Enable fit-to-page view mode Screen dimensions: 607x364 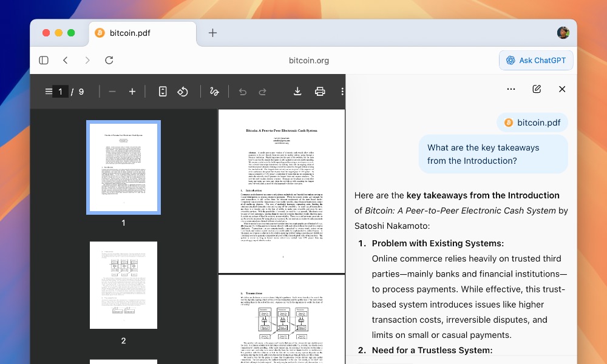pos(162,91)
